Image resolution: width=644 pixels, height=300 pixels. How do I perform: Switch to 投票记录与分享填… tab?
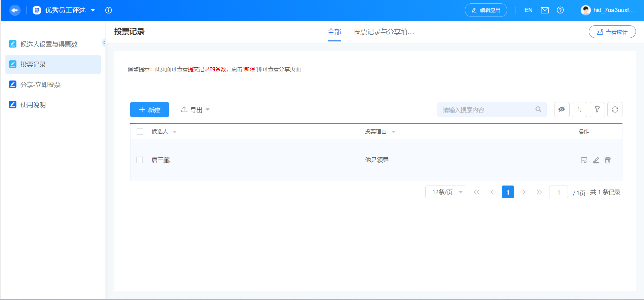pyautogui.click(x=384, y=32)
